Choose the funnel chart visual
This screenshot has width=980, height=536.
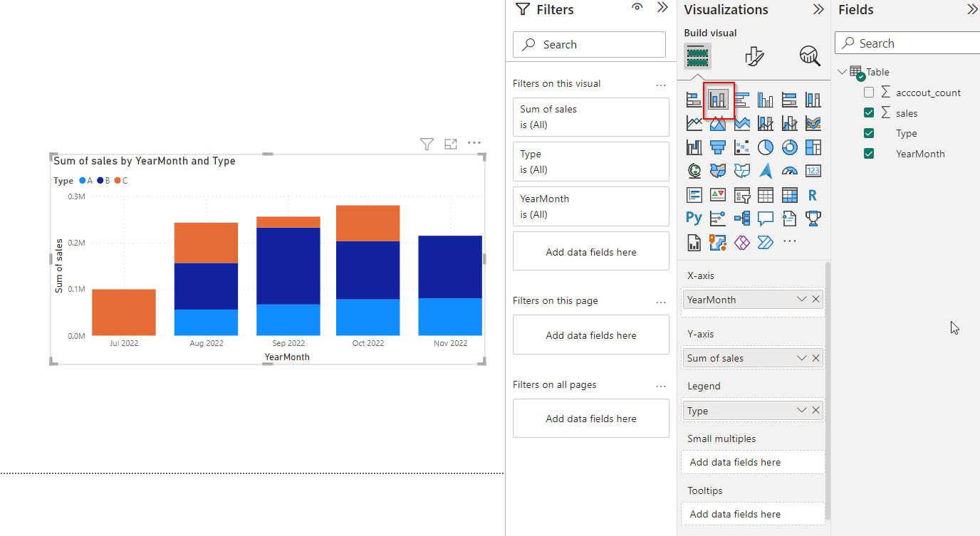point(718,147)
